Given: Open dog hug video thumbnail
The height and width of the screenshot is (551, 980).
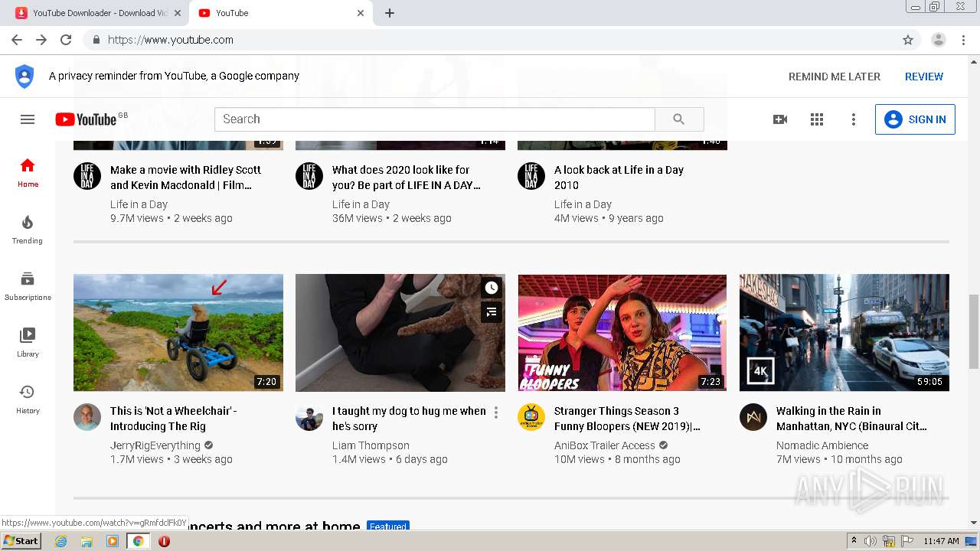Looking at the screenshot, I should tap(400, 333).
